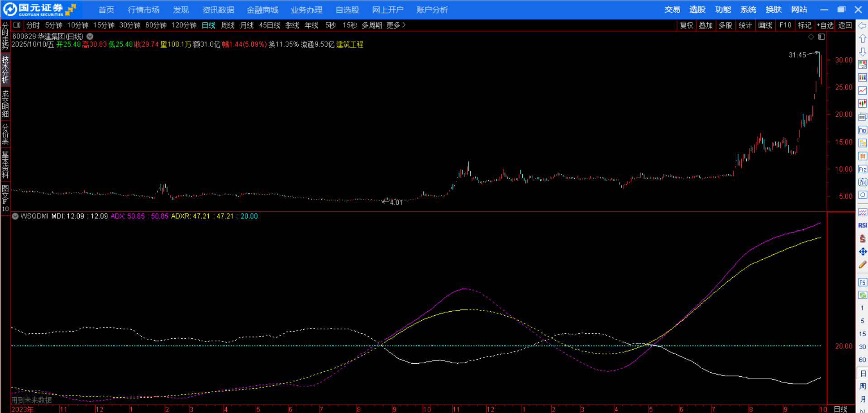868x413 pixels.
Task: Expand the 华建集团 stock title dropdown
Action: [90, 37]
